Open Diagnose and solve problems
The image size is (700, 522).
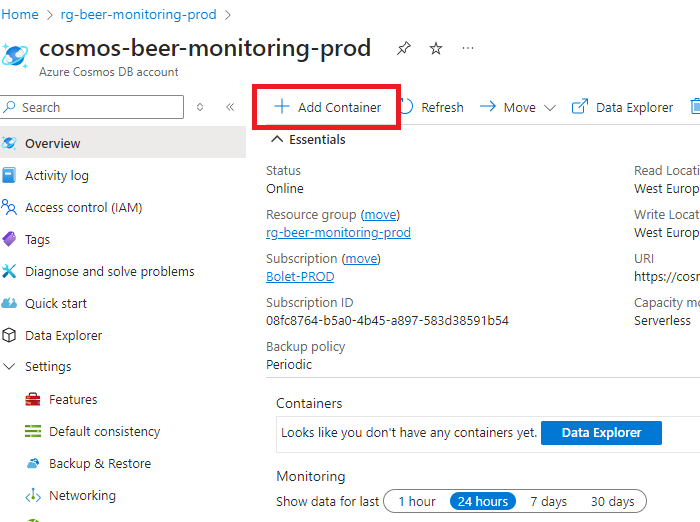coord(110,271)
